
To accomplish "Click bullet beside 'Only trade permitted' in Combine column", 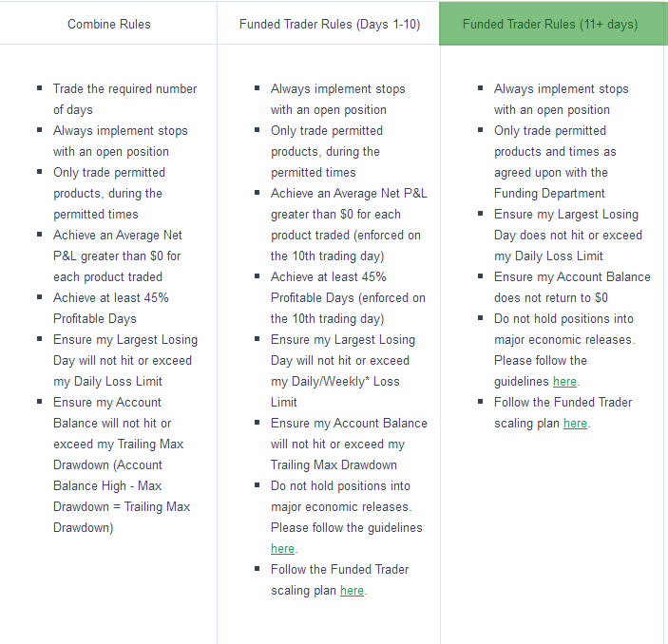I will [x=40, y=172].
